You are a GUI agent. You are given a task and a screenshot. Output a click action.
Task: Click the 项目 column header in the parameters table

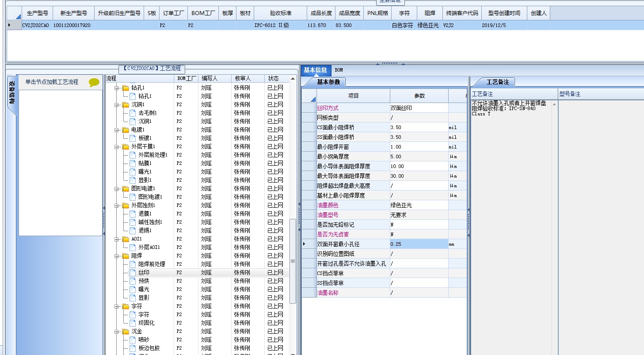354,96
